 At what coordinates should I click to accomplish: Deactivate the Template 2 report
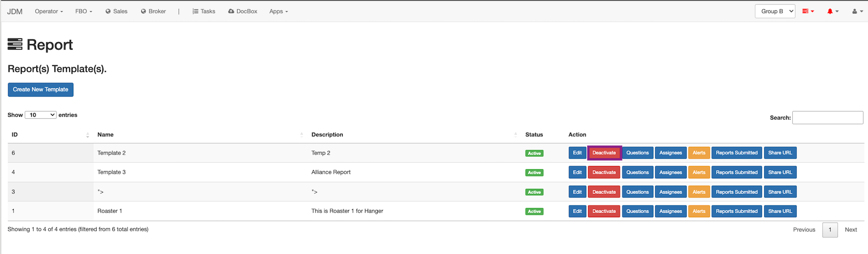pyautogui.click(x=604, y=153)
